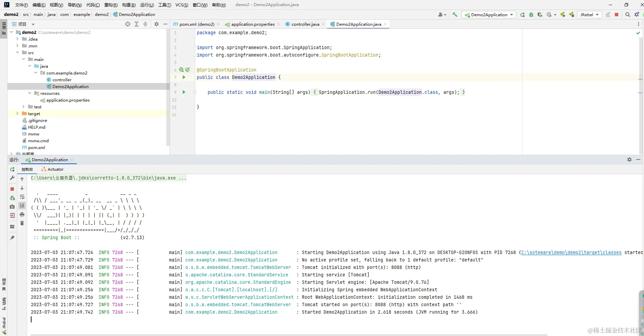Viewport: 644px width, 336px height.
Task: Click the down arrow console icon
Action: point(22,188)
